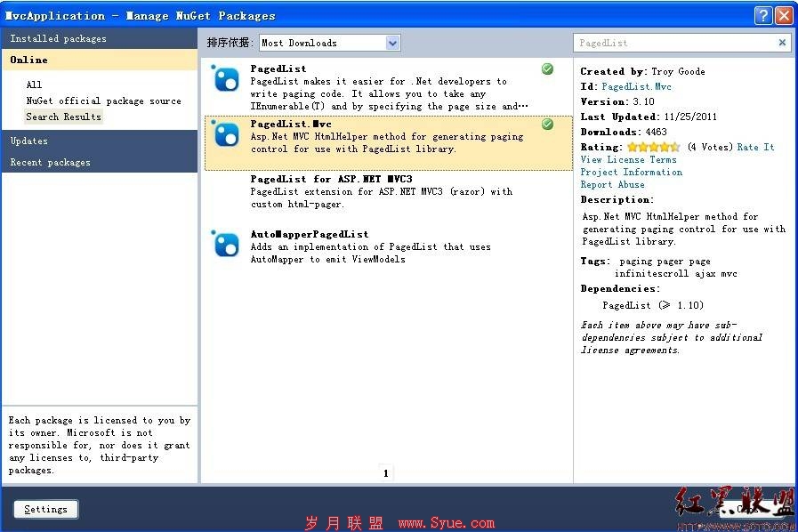The width and height of the screenshot is (798, 532).
Task: Open Project Information link
Action: 632,172
